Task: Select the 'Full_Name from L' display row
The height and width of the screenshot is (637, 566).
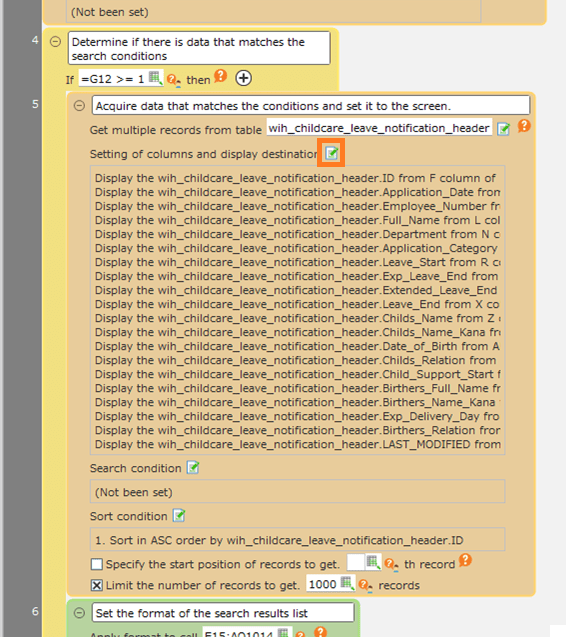Action: click(x=297, y=220)
